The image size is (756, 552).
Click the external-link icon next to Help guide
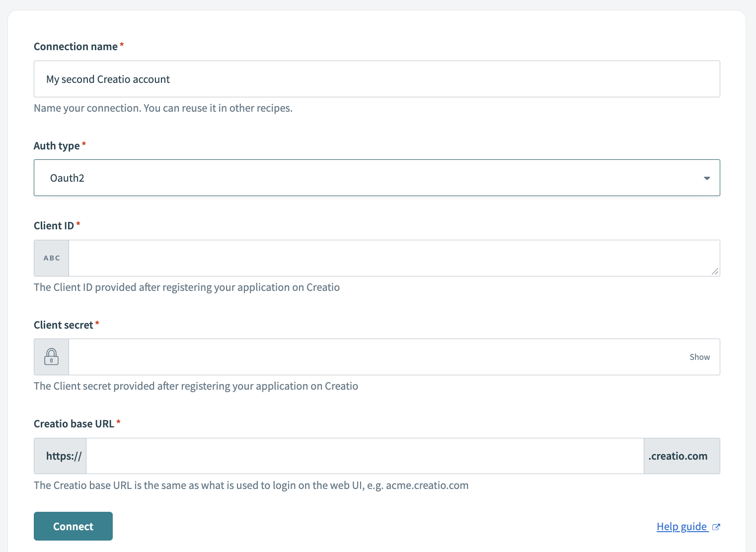pyautogui.click(x=716, y=527)
